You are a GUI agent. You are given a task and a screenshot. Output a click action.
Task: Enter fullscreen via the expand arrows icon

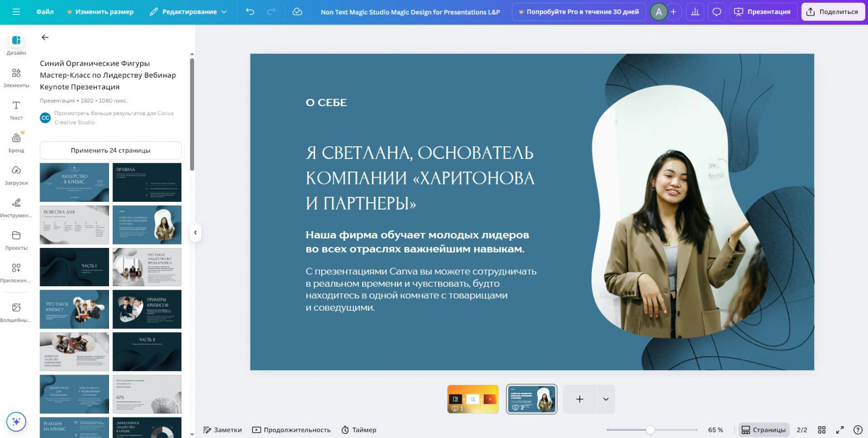[840, 429]
